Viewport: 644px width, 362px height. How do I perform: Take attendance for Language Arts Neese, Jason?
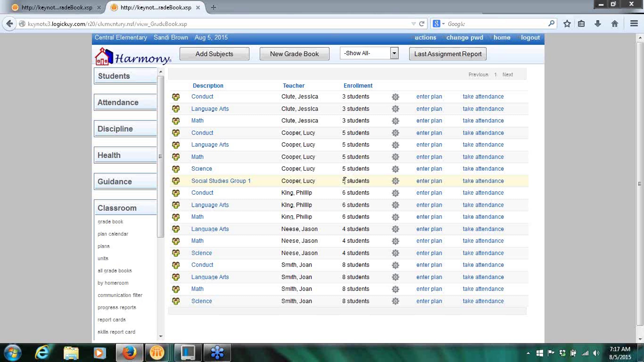pos(483,229)
